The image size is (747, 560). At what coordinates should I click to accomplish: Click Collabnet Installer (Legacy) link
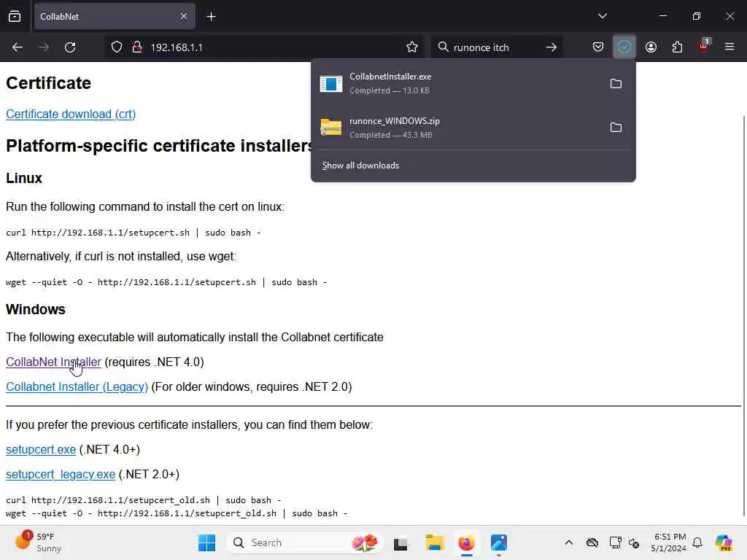(77, 386)
